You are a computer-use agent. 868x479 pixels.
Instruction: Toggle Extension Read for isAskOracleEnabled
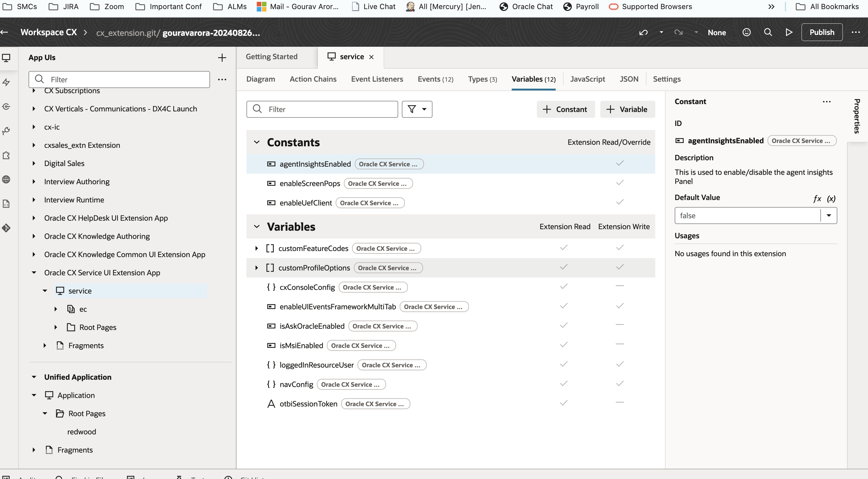click(564, 326)
